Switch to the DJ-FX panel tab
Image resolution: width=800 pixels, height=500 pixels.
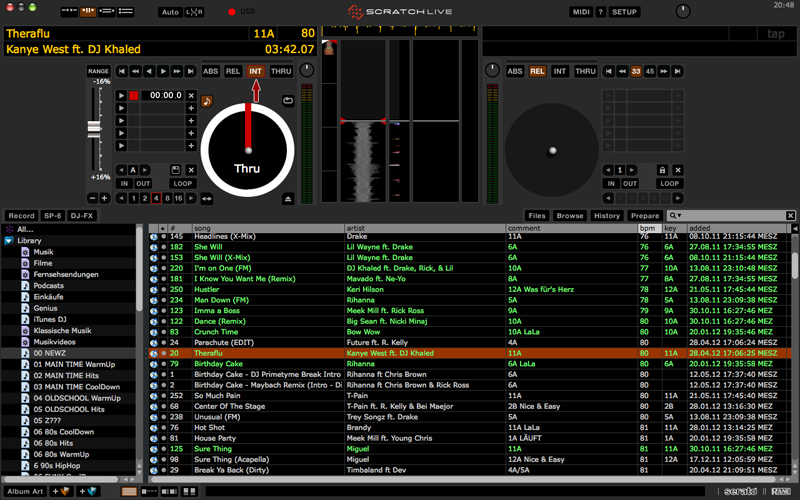pos(81,216)
